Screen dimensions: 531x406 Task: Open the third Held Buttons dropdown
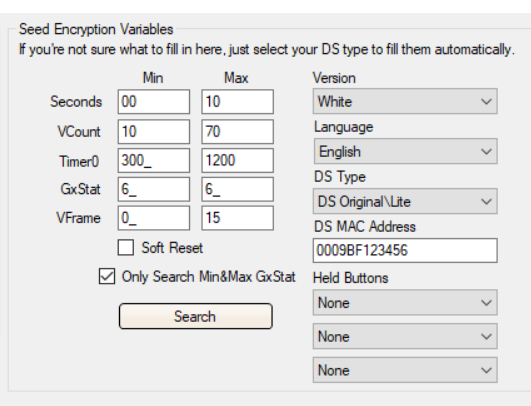tap(405, 370)
